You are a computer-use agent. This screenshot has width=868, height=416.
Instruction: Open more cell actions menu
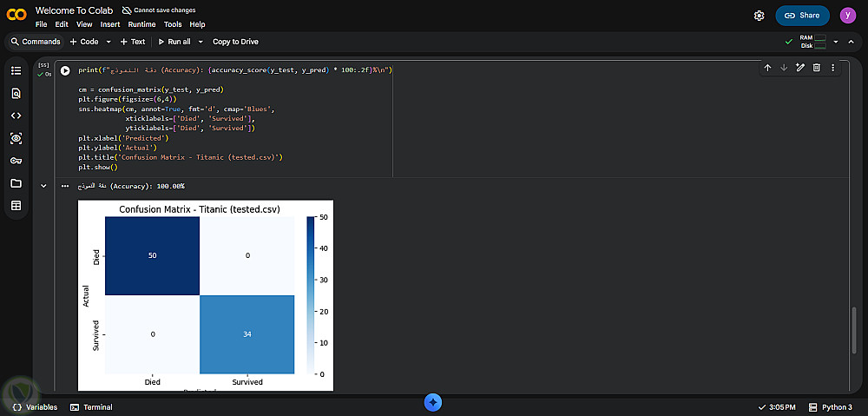(832, 68)
